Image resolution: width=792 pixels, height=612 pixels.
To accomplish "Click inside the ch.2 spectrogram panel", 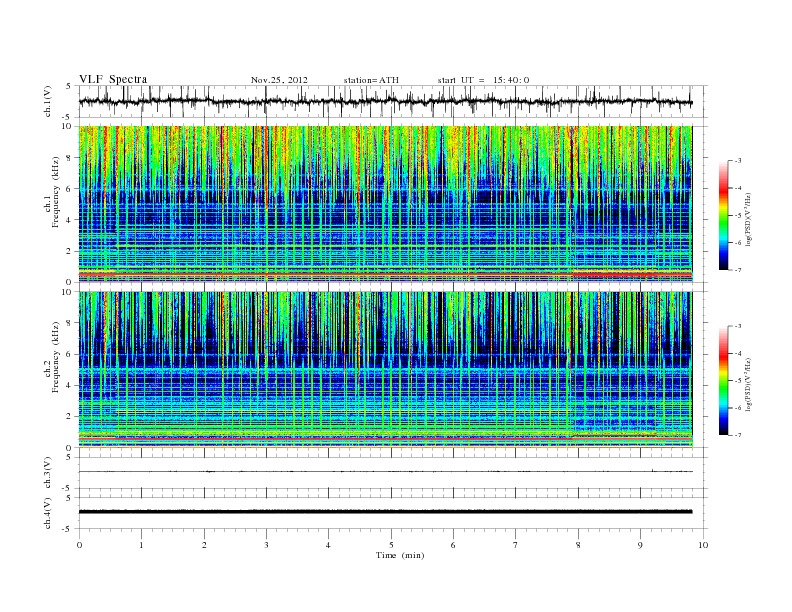I will pos(385,370).
